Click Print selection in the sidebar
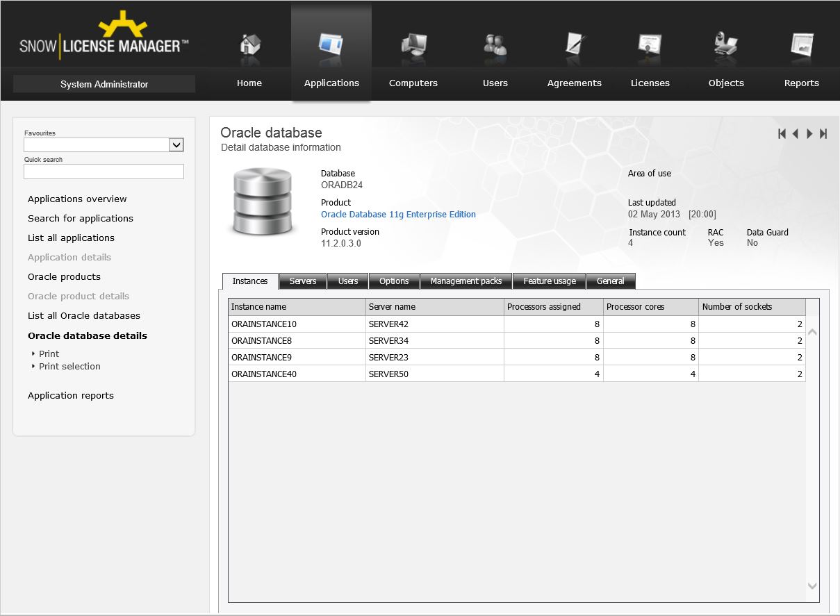This screenshot has width=840, height=616. (69, 367)
